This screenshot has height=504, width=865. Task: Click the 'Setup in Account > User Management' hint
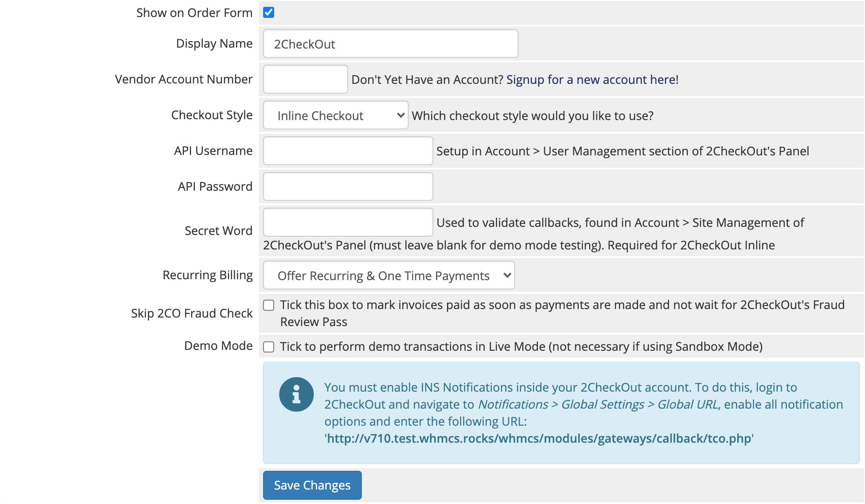pyautogui.click(x=623, y=151)
